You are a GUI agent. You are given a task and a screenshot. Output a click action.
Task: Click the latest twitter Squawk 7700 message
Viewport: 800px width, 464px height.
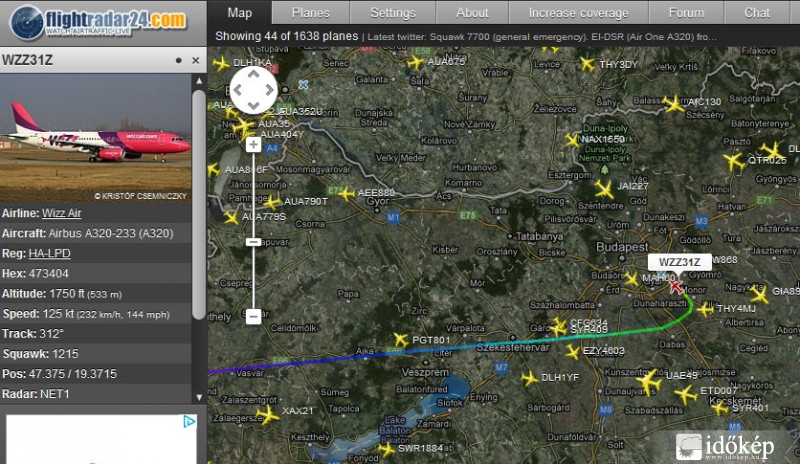click(x=542, y=37)
